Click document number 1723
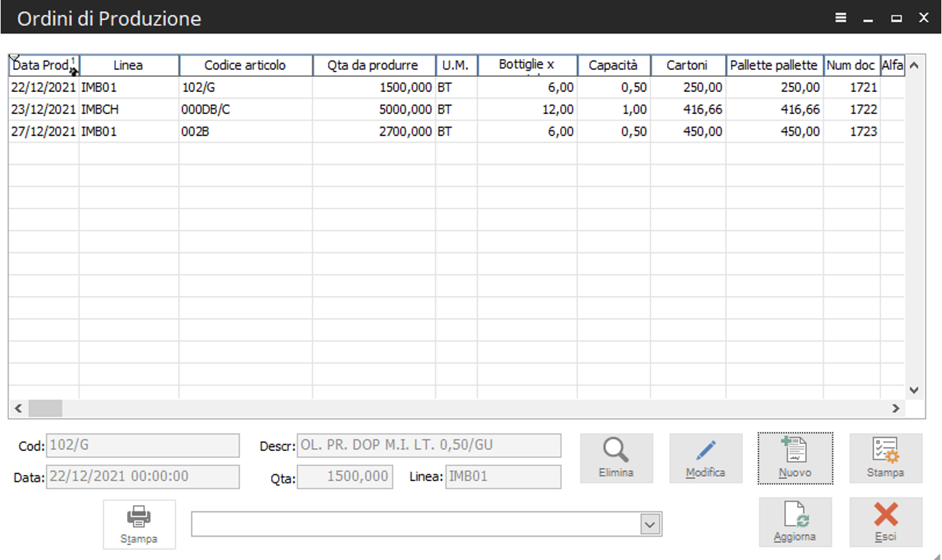 pos(851,132)
